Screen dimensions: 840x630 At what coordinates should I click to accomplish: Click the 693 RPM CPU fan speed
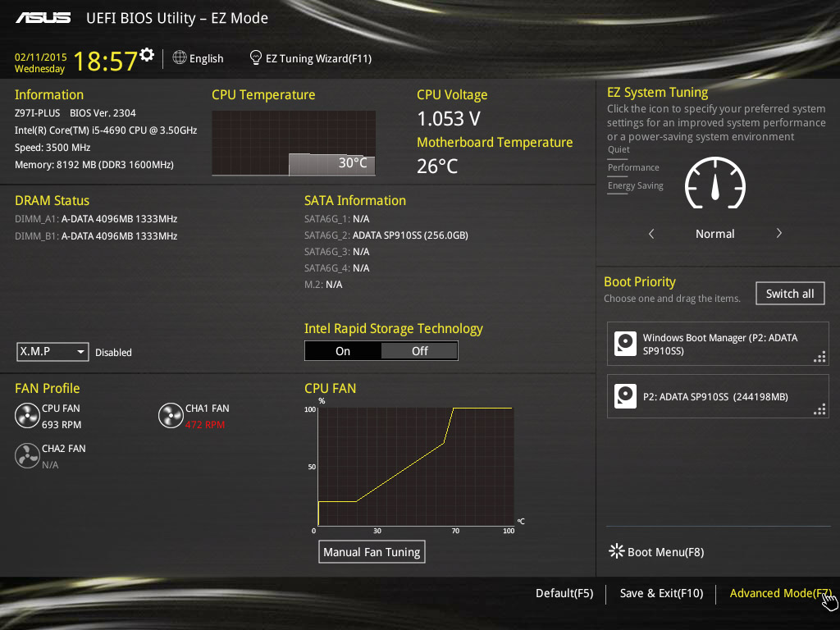tap(62, 424)
